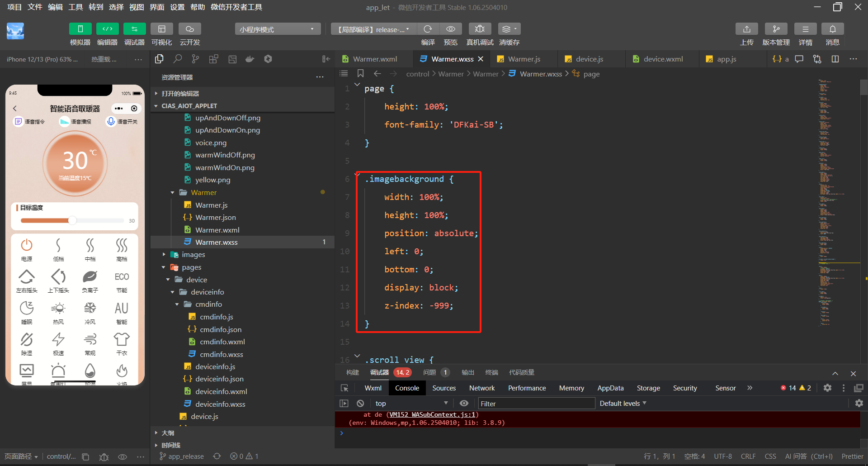
Task: Expand the images folder in file tree
Action: pyautogui.click(x=193, y=255)
